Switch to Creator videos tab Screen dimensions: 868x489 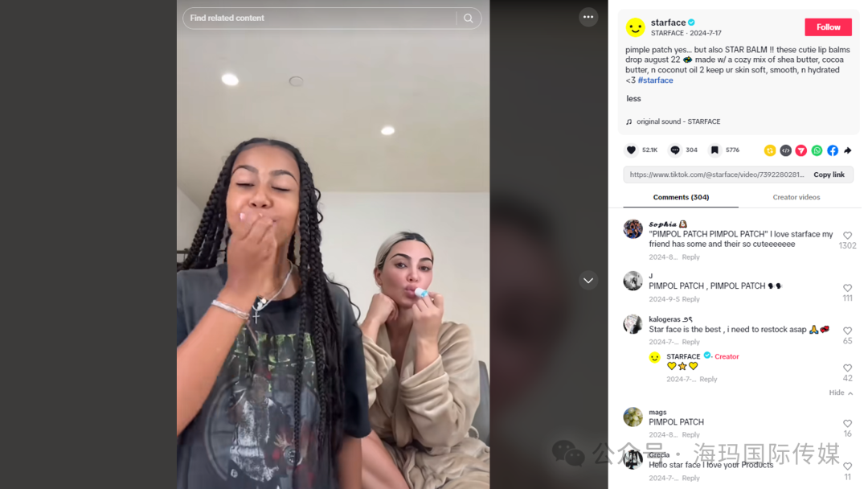point(796,197)
